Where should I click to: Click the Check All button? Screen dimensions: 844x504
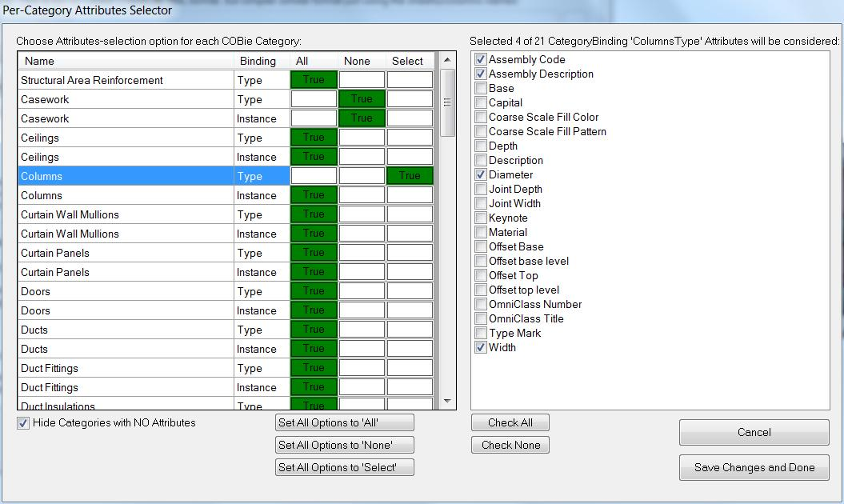point(510,422)
